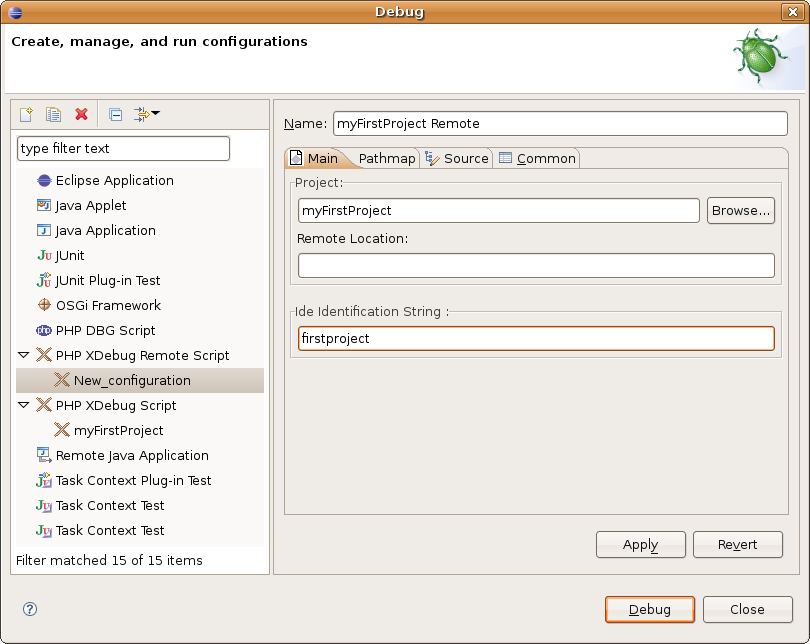Screen dimensions: 810x644
Task: Select the OSGi Framework entry
Action: pyautogui.click(x=107, y=306)
